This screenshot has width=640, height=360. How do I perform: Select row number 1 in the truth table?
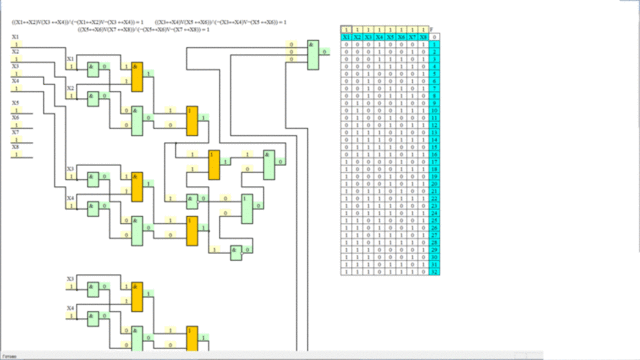[x=434, y=44]
